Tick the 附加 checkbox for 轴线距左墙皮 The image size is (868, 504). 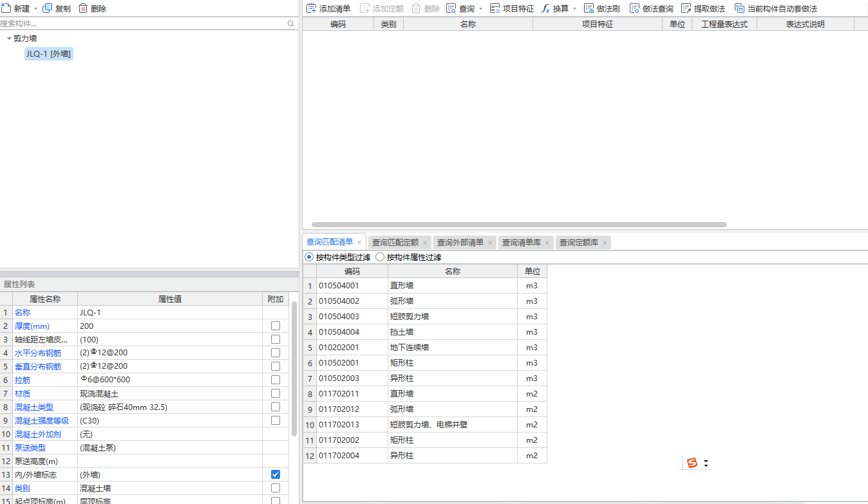click(276, 339)
